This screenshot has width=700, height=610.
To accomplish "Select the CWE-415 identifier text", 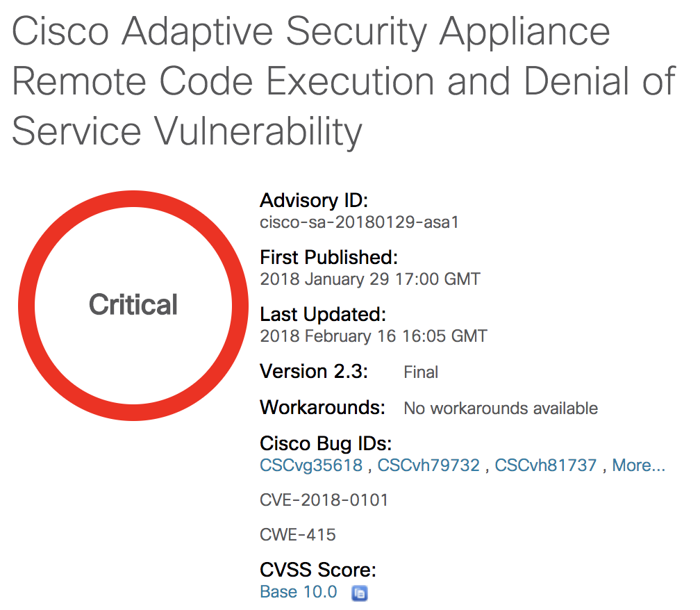I will (298, 535).
